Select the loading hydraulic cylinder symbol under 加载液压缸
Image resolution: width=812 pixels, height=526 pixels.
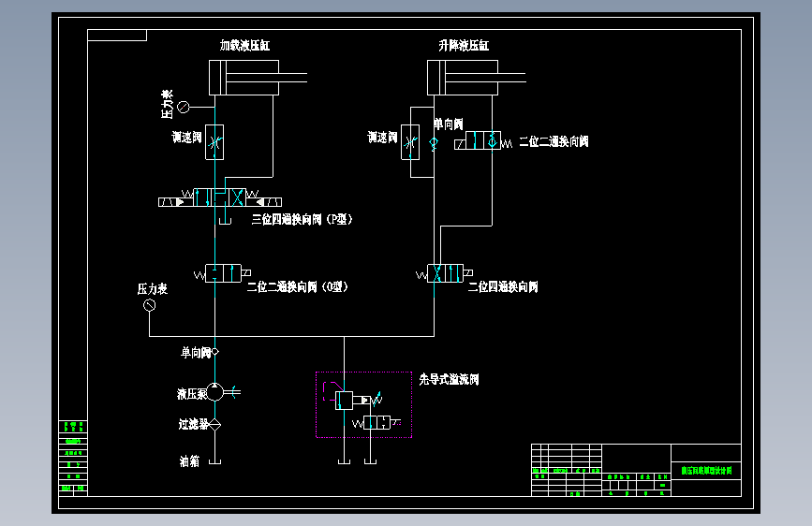pos(258,78)
